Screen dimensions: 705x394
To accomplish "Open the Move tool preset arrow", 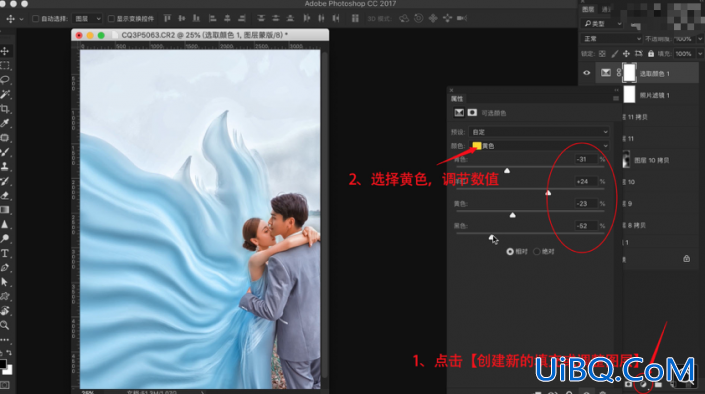I will coord(21,19).
